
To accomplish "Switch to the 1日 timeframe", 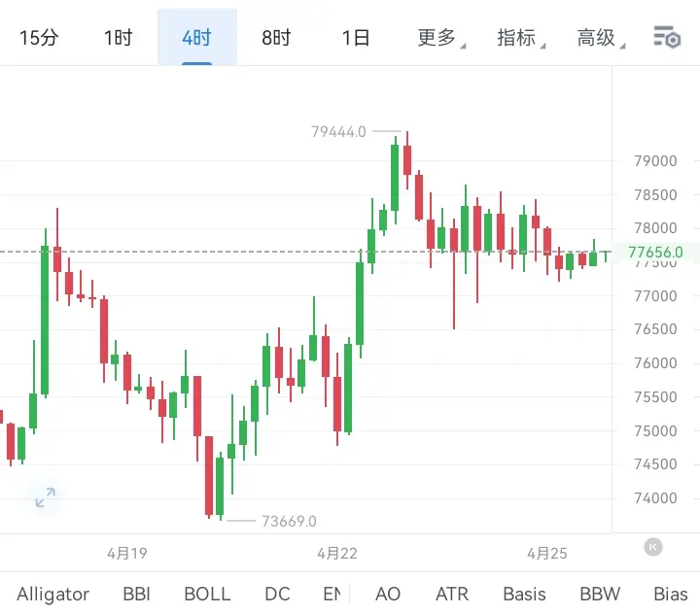I will (x=356, y=38).
